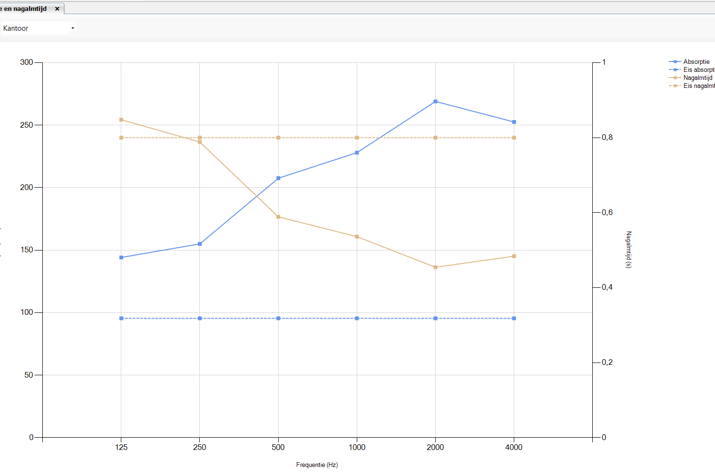This screenshot has height=475, width=715.
Task: Select the 'en nagalmtijd' tab
Action: click(x=25, y=8)
